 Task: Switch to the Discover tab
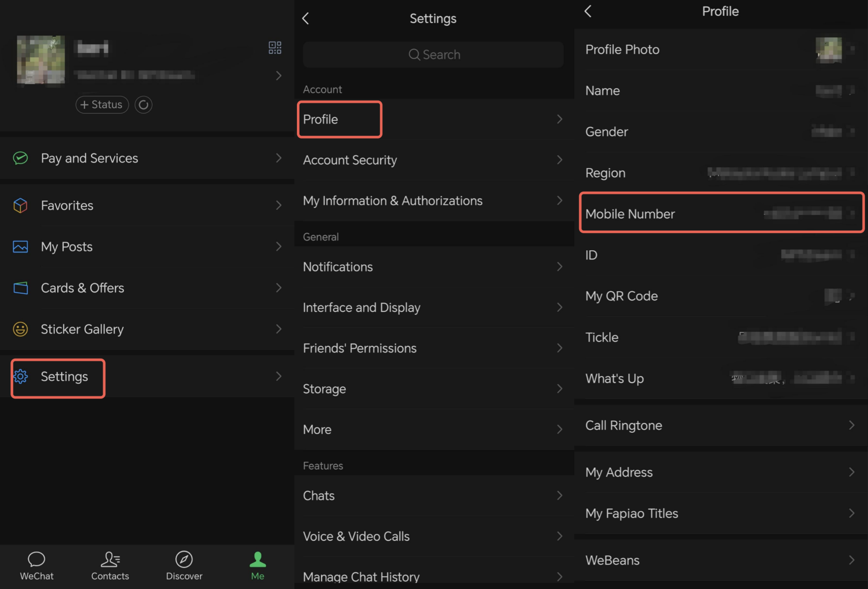click(x=184, y=566)
